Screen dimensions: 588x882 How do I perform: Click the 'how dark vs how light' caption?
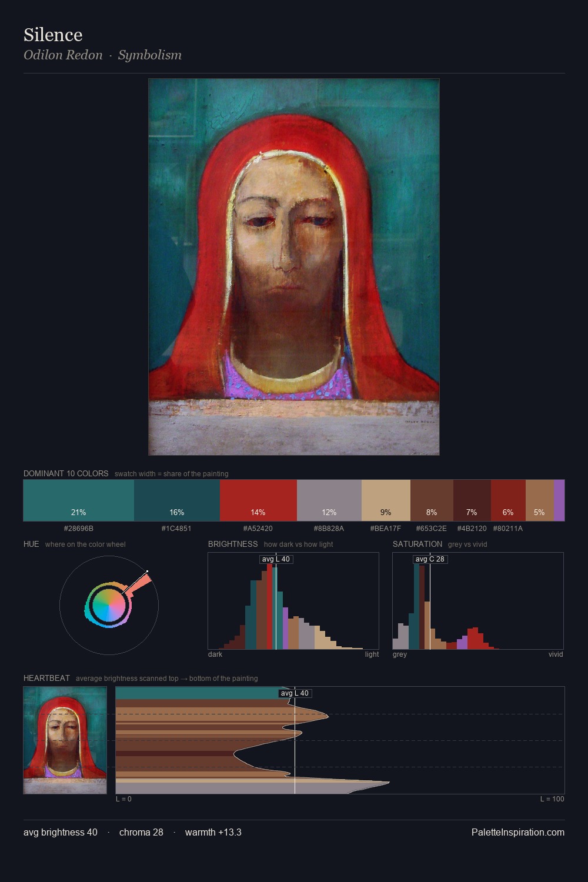pos(299,544)
